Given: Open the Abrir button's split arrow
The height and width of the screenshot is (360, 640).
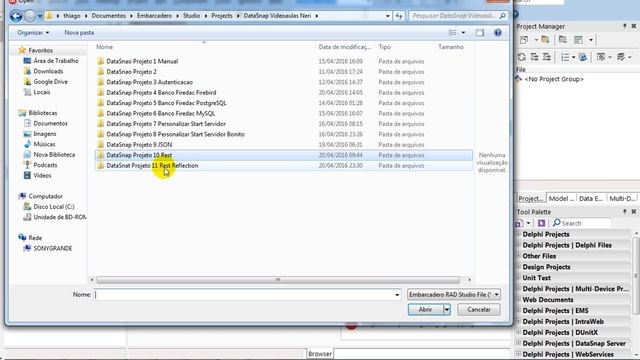Looking at the screenshot, I should pos(447,309).
